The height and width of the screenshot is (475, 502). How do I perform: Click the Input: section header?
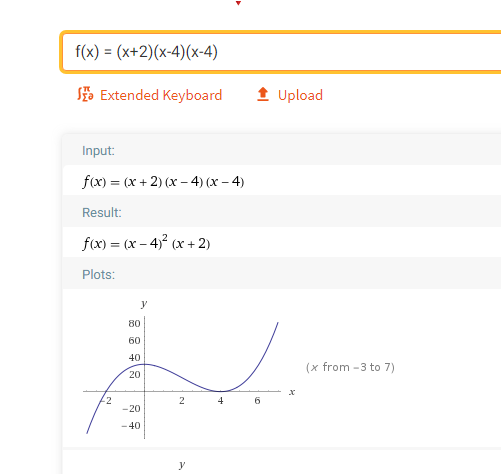pos(98,151)
